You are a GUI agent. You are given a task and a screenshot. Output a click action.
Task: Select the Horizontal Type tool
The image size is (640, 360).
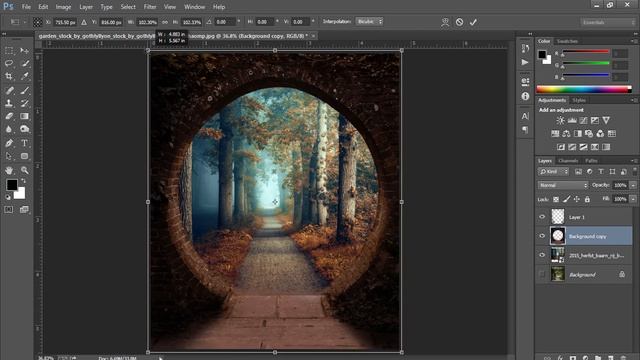pos(24,143)
